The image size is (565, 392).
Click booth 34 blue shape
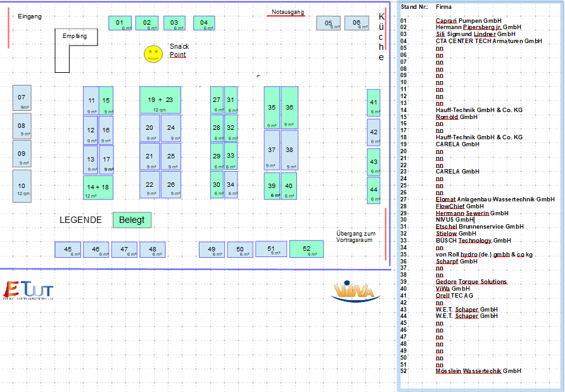231,184
